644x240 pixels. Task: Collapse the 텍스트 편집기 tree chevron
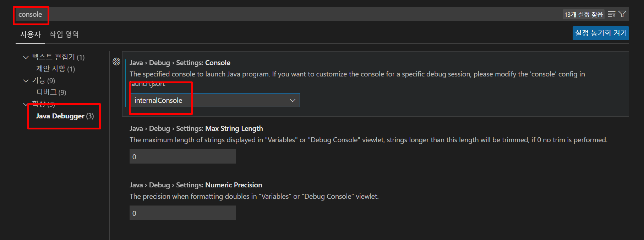(26, 57)
